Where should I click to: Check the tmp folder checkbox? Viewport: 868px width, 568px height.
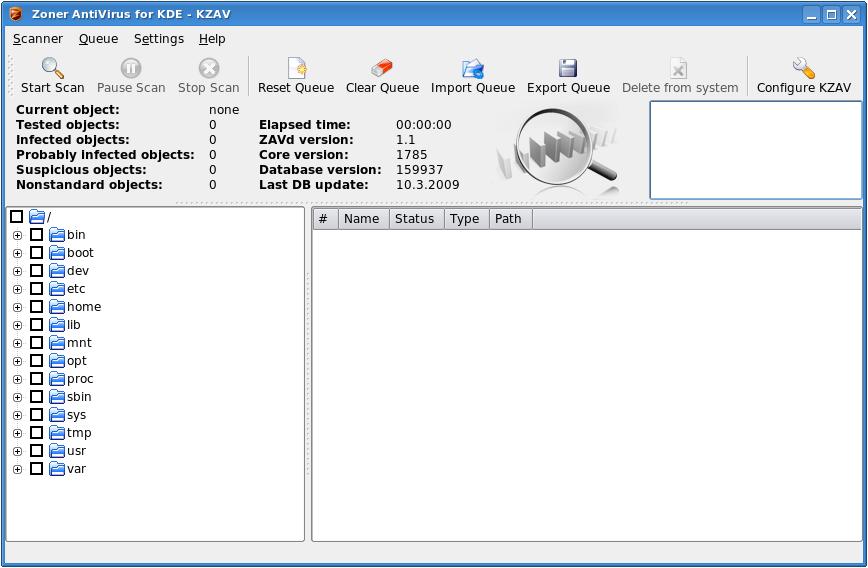pos(37,433)
